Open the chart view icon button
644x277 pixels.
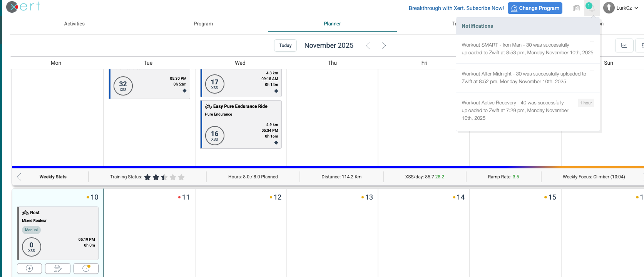[624, 45]
